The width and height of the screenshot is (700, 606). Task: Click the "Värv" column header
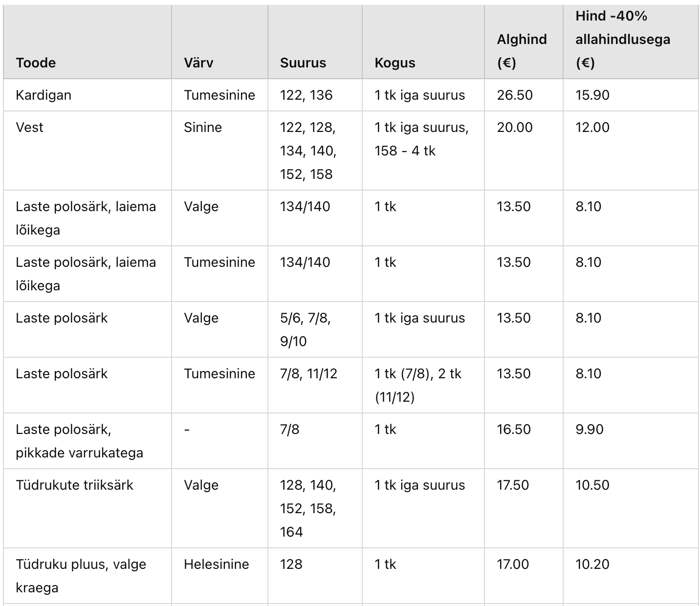click(198, 63)
